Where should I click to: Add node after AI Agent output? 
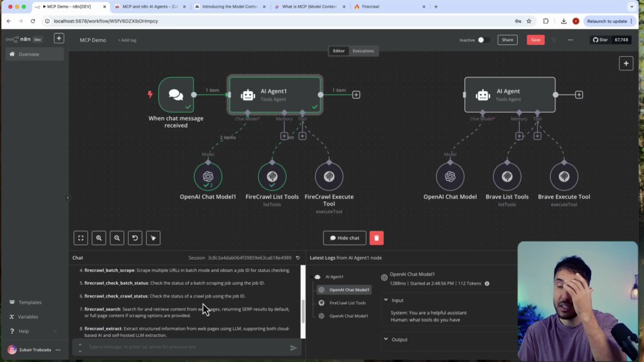(579, 95)
